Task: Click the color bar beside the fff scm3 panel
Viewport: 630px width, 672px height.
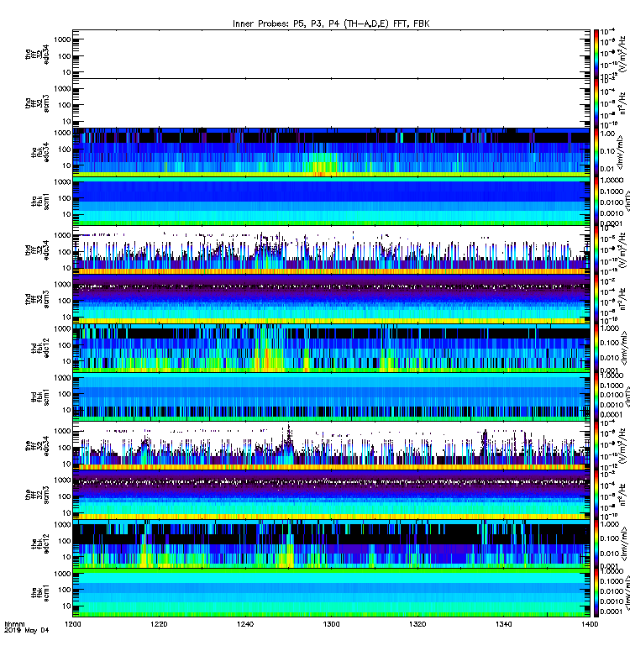Action: (x=596, y=495)
